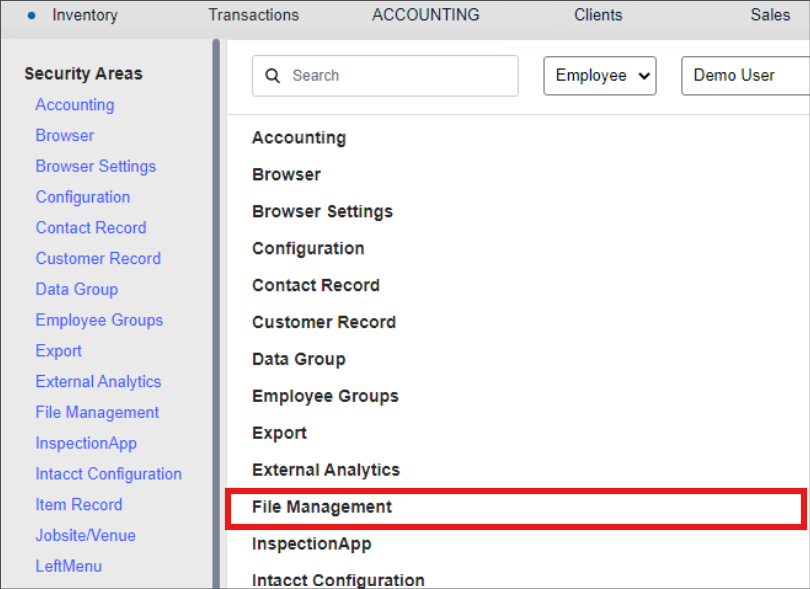Open the Sales menu

770,15
